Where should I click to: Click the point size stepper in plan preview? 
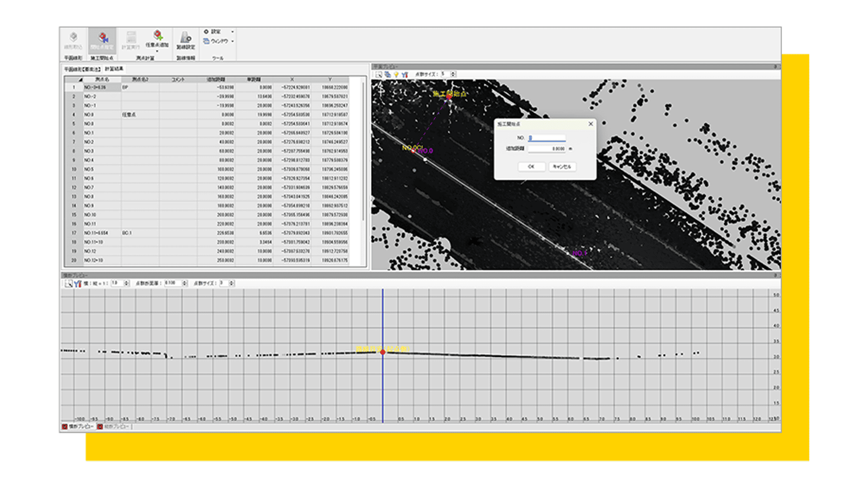pyautogui.click(x=453, y=74)
